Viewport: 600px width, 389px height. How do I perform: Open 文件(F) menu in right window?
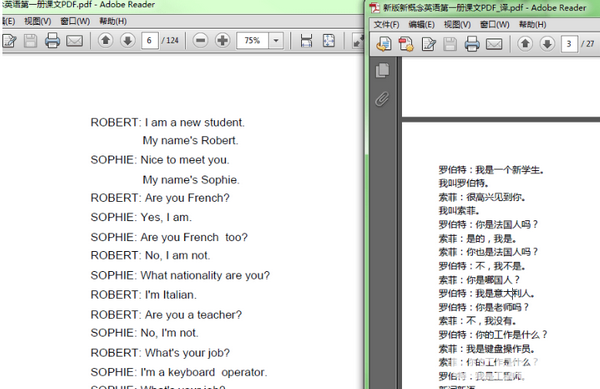point(386,24)
